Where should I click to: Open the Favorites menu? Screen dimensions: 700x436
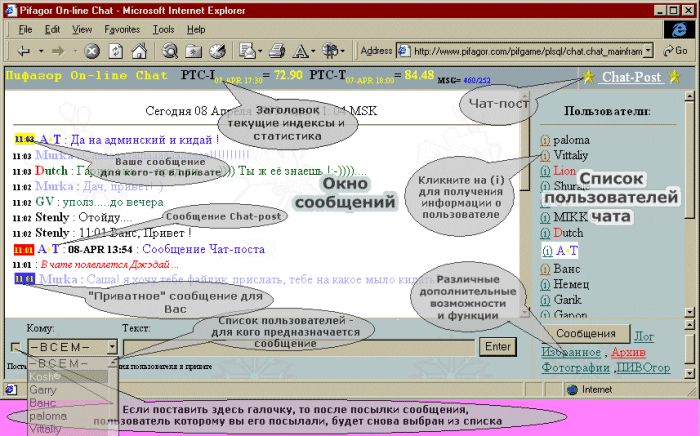pyautogui.click(x=122, y=30)
